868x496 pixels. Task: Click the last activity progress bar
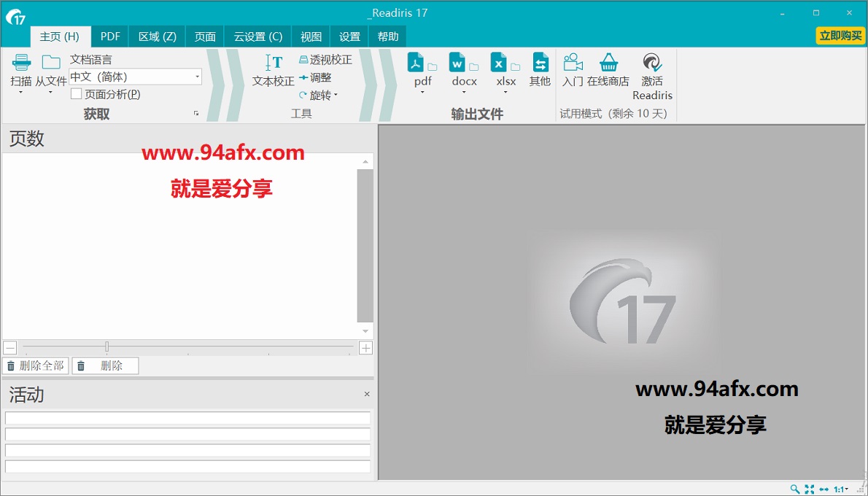pyautogui.click(x=187, y=466)
